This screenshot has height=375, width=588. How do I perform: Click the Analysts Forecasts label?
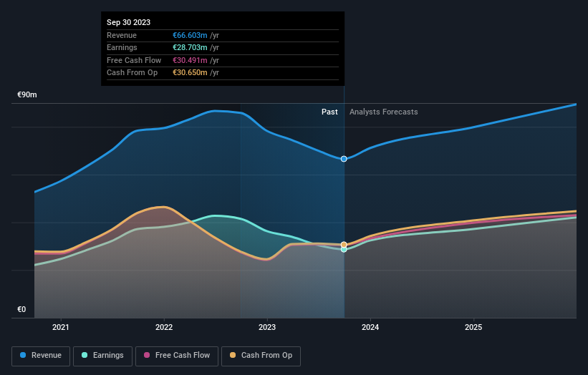tap(384, 112)
